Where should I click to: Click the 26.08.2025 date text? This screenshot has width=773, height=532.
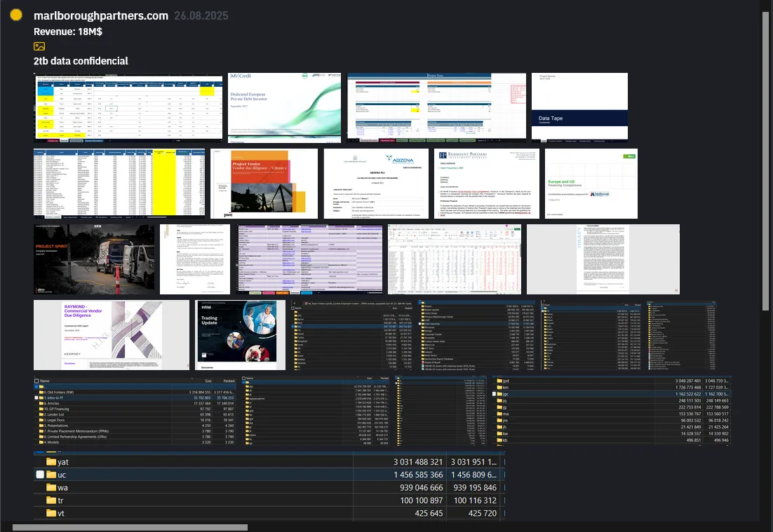click(201, 15)
